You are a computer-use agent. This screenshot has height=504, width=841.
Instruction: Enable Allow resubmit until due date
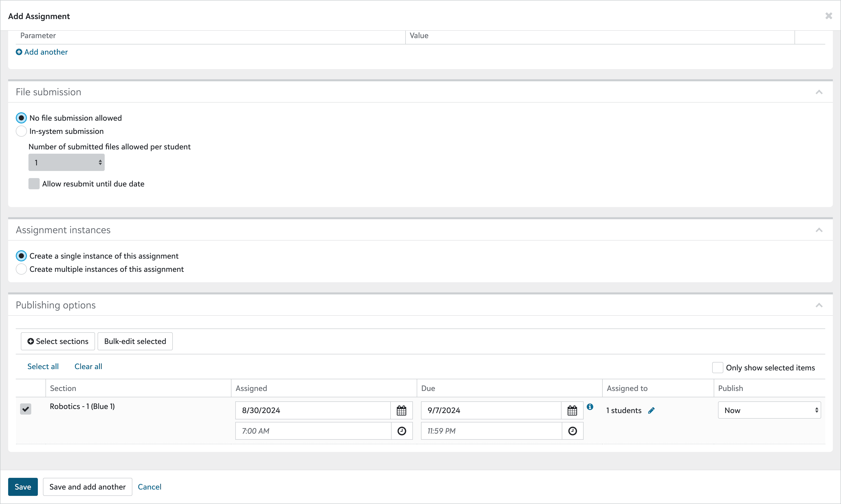point(34,184)
